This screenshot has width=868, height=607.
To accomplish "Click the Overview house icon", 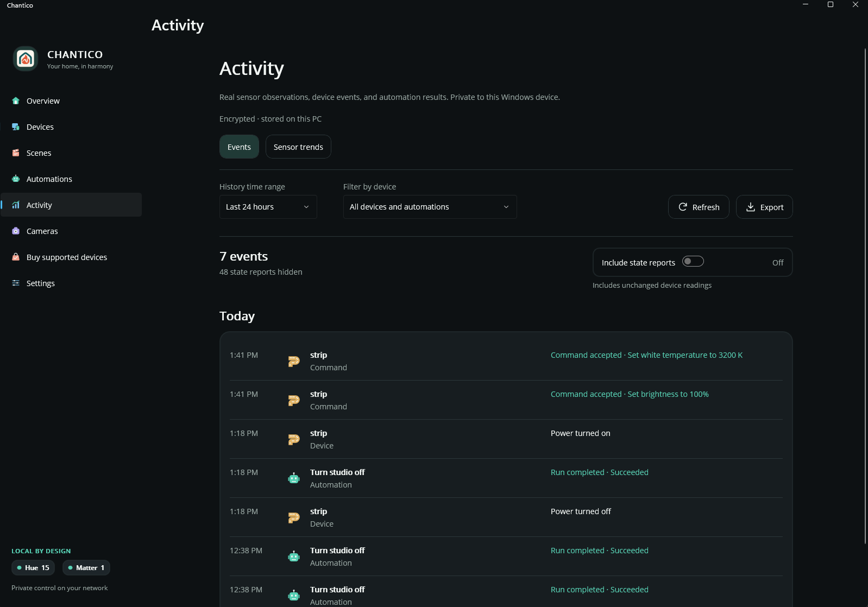I will point(16,101).
